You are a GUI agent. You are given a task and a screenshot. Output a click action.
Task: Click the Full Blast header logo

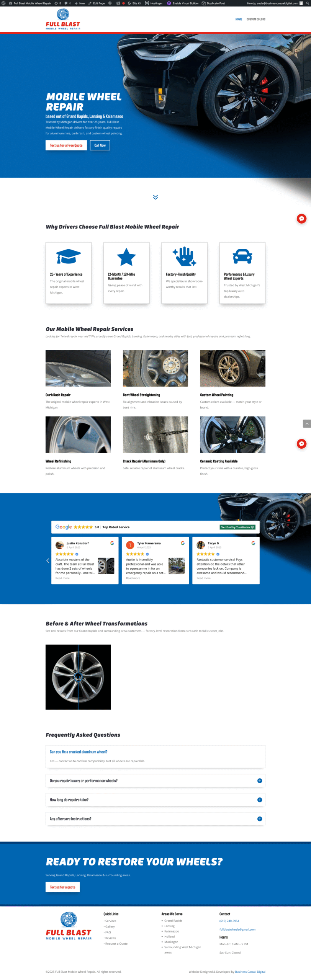[63, 19]
